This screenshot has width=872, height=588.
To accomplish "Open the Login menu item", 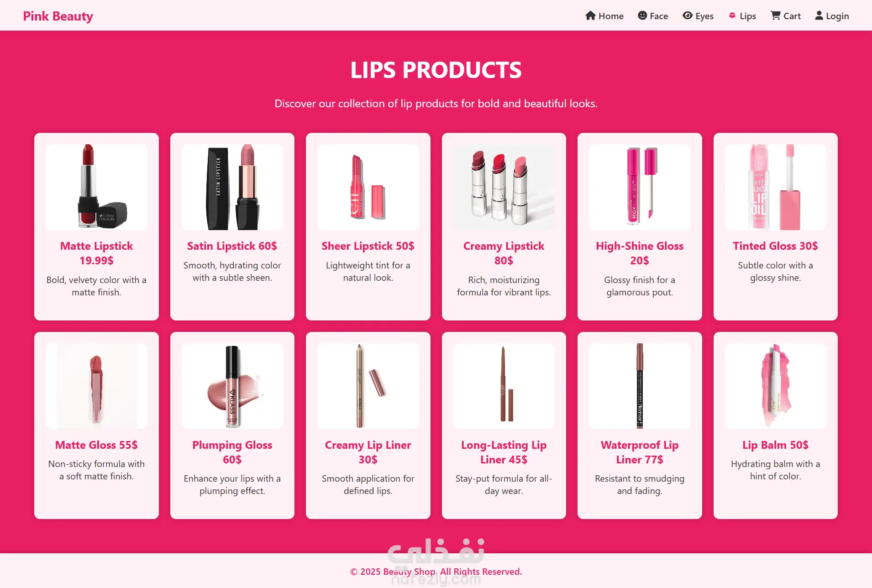I will (832, 16).
